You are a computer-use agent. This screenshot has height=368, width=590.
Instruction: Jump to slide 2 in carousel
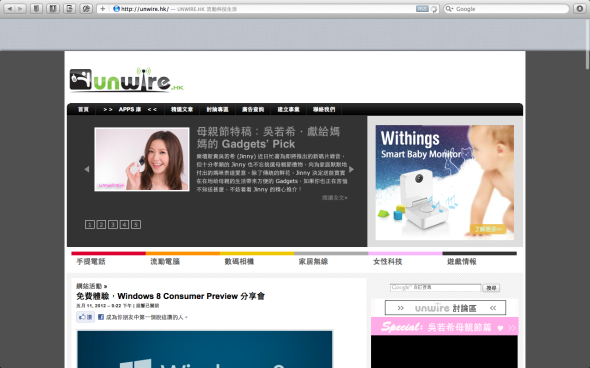101,225
